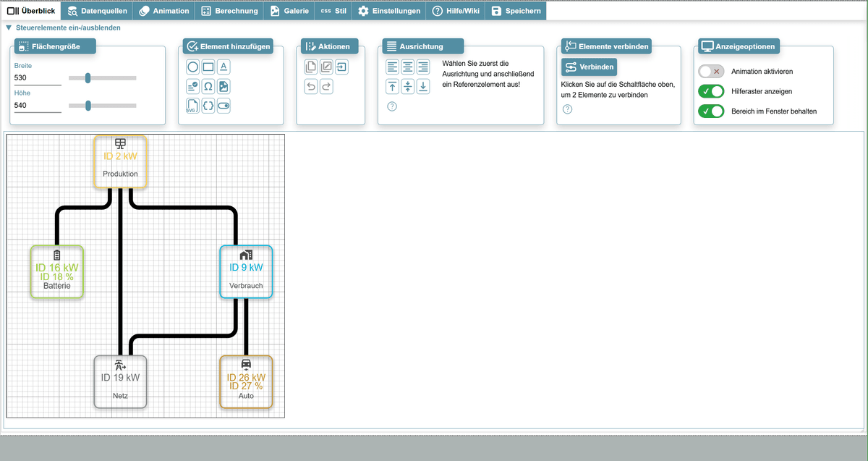Image resolution: width=868 pixels, height=461 pixels.
Task: Add an SVG file element
Action: [x=192, y=106]
